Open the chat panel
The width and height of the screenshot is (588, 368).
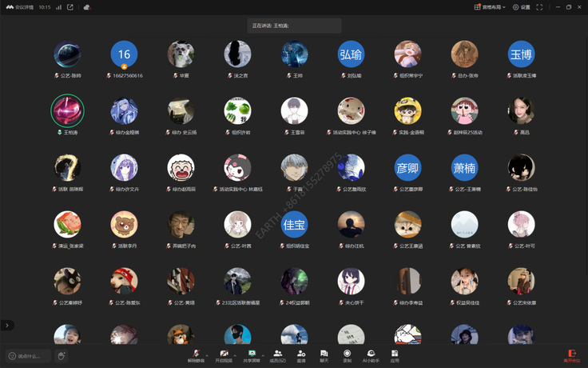point(324,354)
